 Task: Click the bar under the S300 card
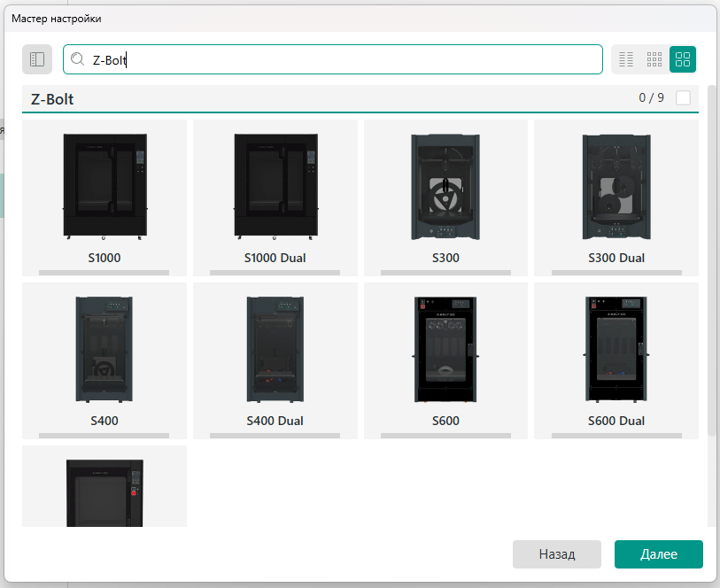(445, 273)
